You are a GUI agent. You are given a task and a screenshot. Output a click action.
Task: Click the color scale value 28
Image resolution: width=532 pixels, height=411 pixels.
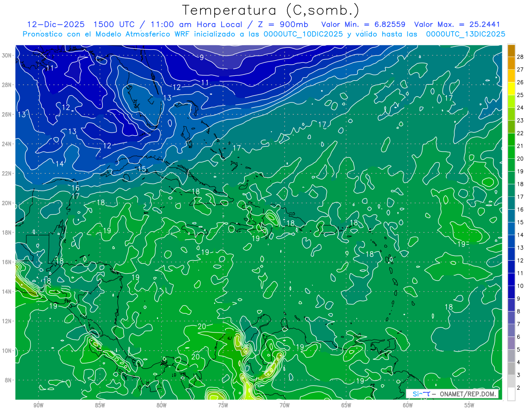point(520,56)
